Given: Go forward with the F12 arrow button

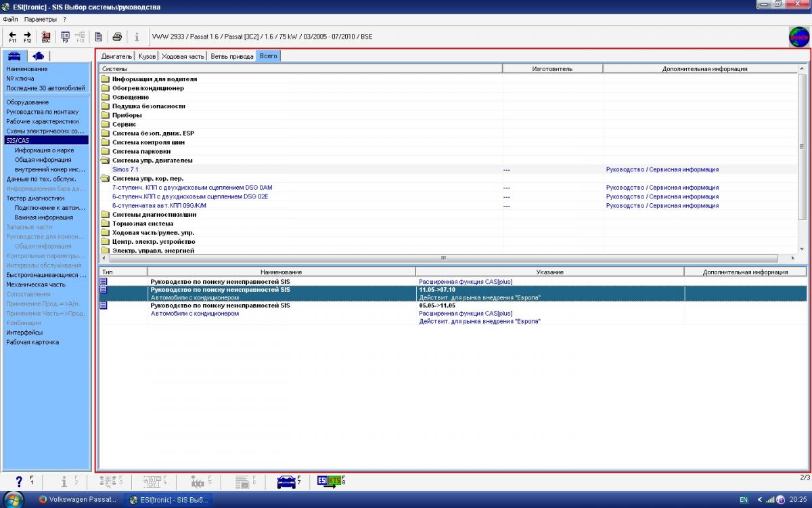Looking at the screenshot, I should click(x=27, y=37).
